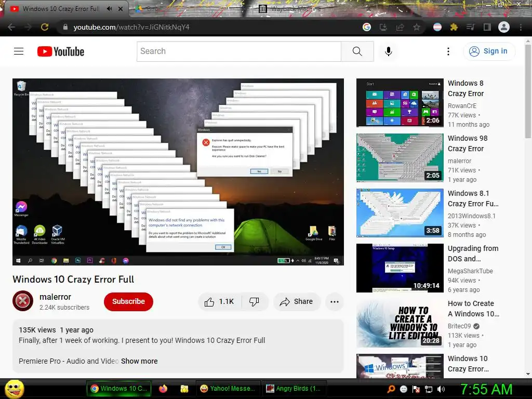Click the orange search tray icon
This screenshot has width=532, height=399.
tap(391, 389)
